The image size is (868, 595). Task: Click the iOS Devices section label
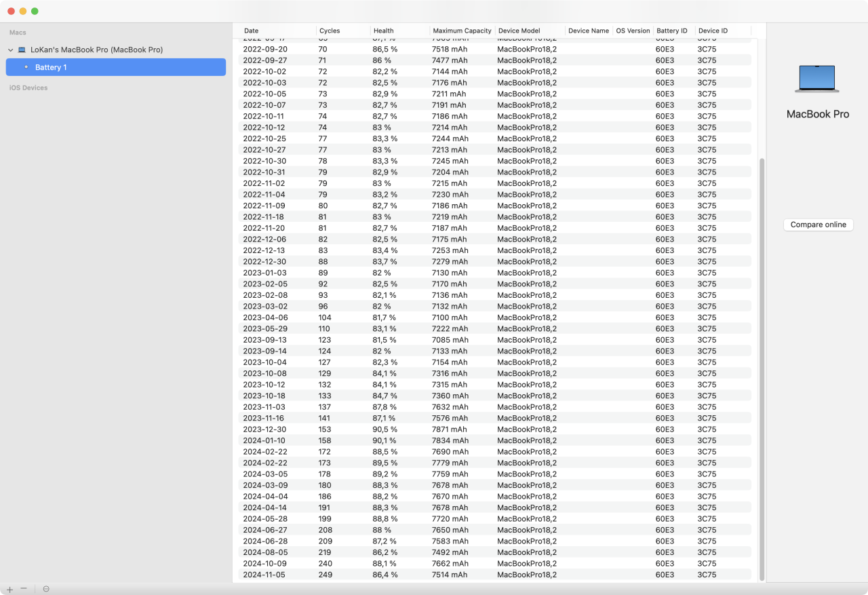pyautogui.click(x=28, y=88)
